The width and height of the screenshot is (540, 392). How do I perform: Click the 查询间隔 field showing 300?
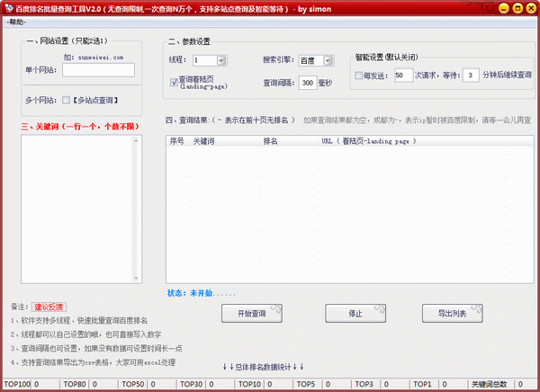307,83
